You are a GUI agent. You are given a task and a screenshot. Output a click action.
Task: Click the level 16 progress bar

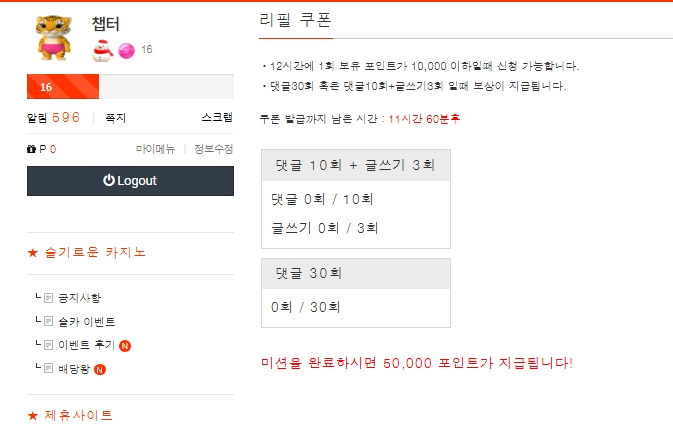tap(130, 87)
